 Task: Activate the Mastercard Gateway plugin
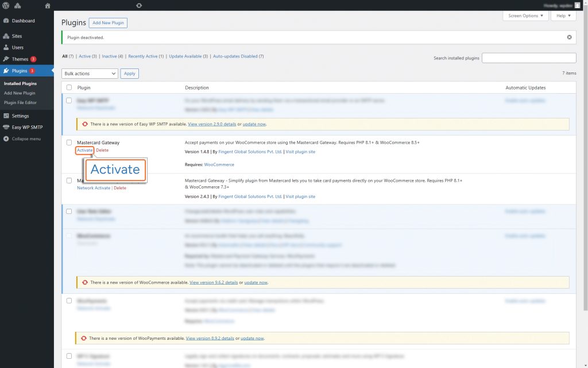84,150
